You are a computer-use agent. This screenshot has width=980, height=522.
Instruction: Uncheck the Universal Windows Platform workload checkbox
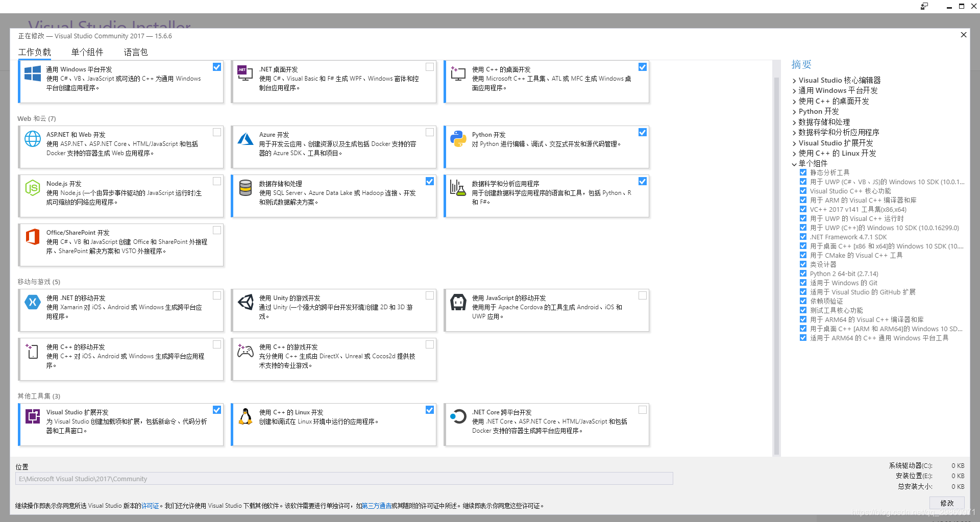(217, 67)
